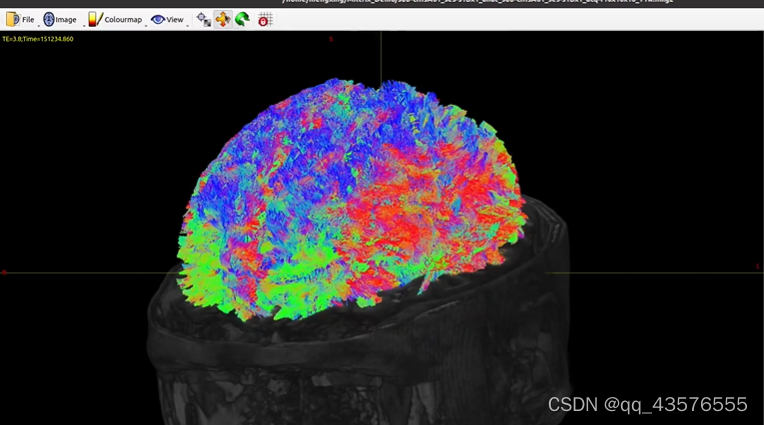The image size is (764, 425).
Task: Toggle the snap to image axes lock
Action: click(265, 20)
